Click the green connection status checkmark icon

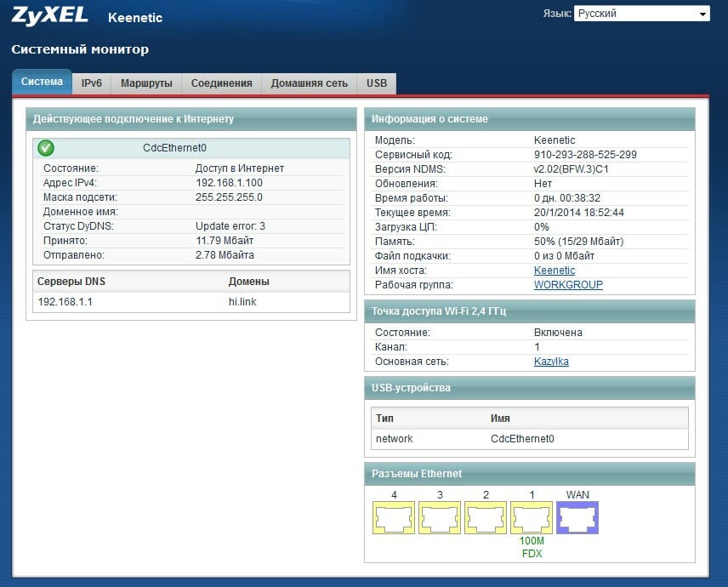point(46,148)
